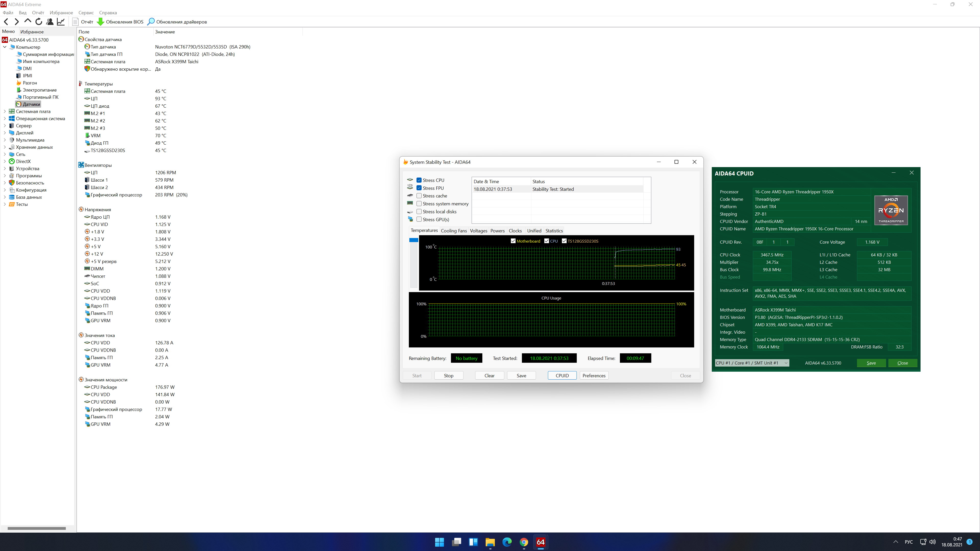The width and height of the screenshot is (980, 551).
Task: Click the blue graph scale slider
Action: pos(413,240)
